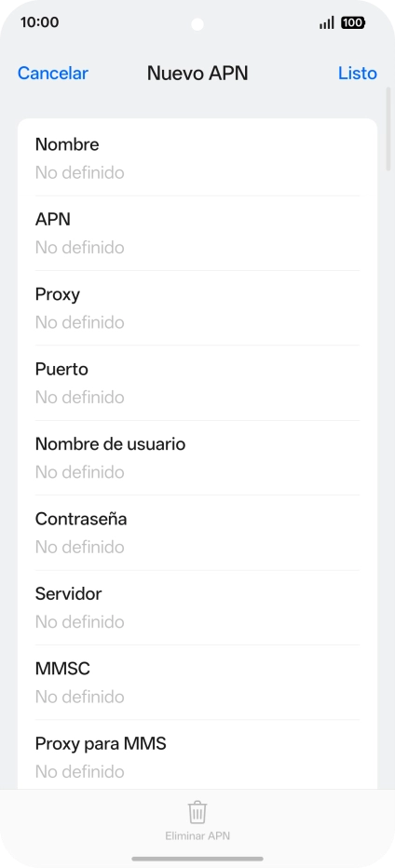Screen dimensions: 395x868
Task: Select the Puerto field
Action: click(197, 383)
